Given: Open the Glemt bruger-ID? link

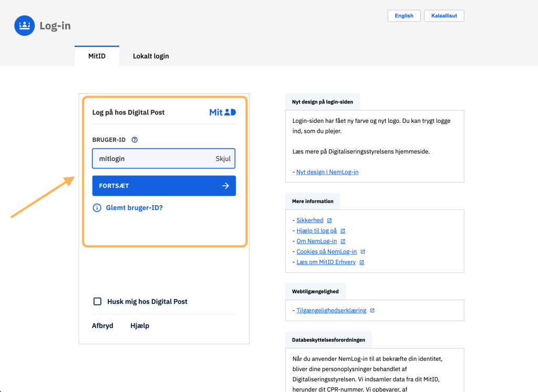Looking at the screenshot, I should click(x=134, y=208).
